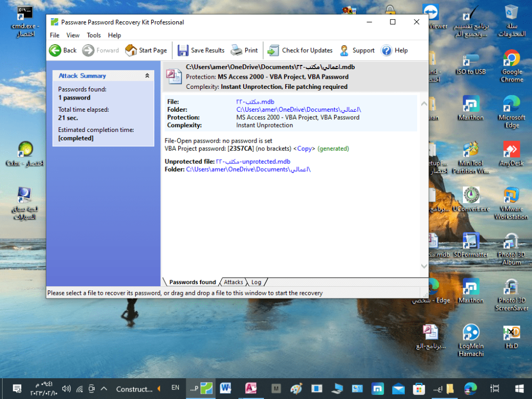The width and height of the screenshot is (532, 399).
Task: Select the Microsoft Edge desktop icon
Action: coord(512,112)
